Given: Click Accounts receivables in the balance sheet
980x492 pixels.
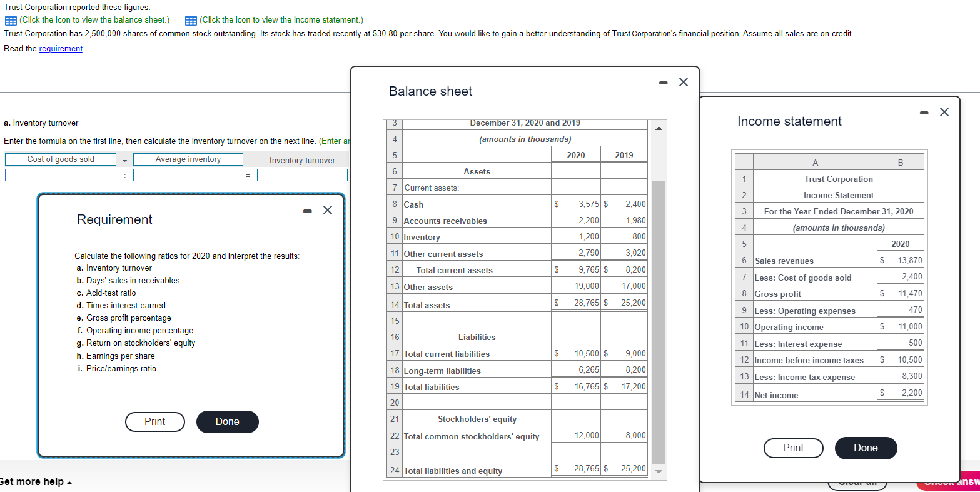Looking at the screenshot, I should pyautogui.click(x=445, y=221).
